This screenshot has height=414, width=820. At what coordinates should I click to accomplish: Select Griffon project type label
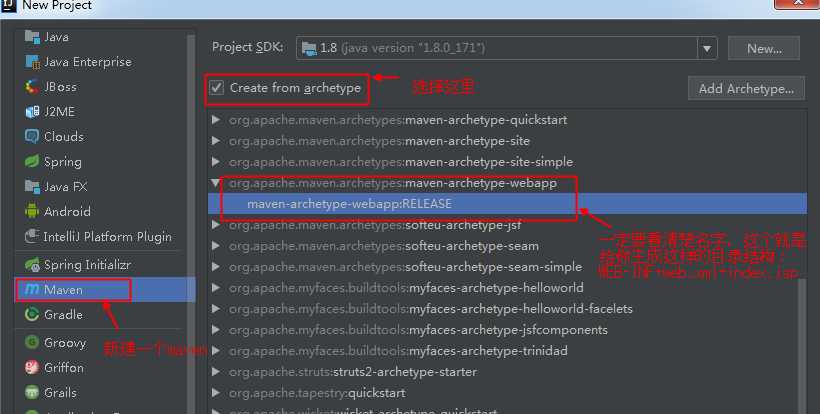tap(64, 368)
